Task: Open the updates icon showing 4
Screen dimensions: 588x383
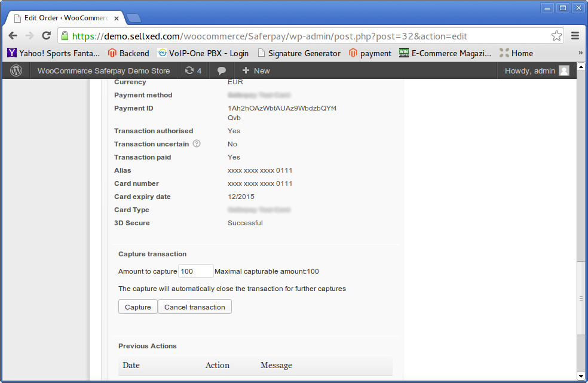Action: [x=193, y=71]
